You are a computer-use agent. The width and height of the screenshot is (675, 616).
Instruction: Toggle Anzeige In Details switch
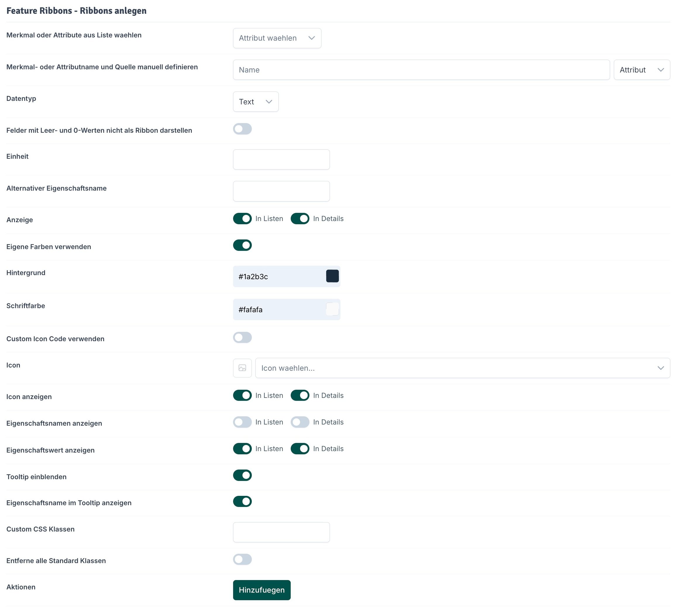tap(300, 219)
